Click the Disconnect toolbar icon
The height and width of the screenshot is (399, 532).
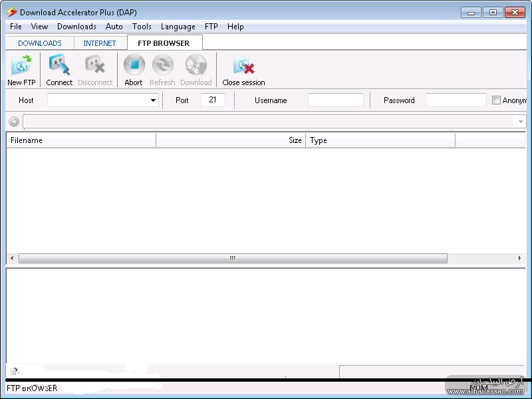pyautogui.click(x=95, y=65)
